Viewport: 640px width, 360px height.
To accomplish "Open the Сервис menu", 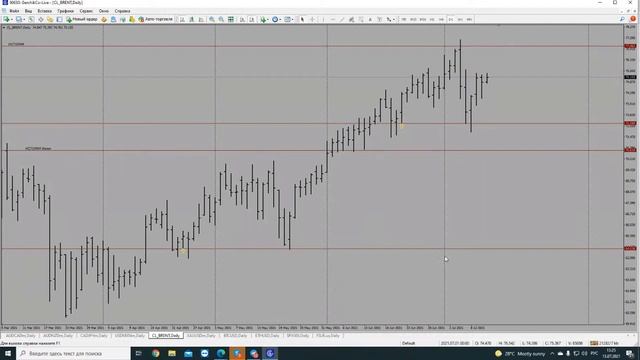I will (86, 11).
